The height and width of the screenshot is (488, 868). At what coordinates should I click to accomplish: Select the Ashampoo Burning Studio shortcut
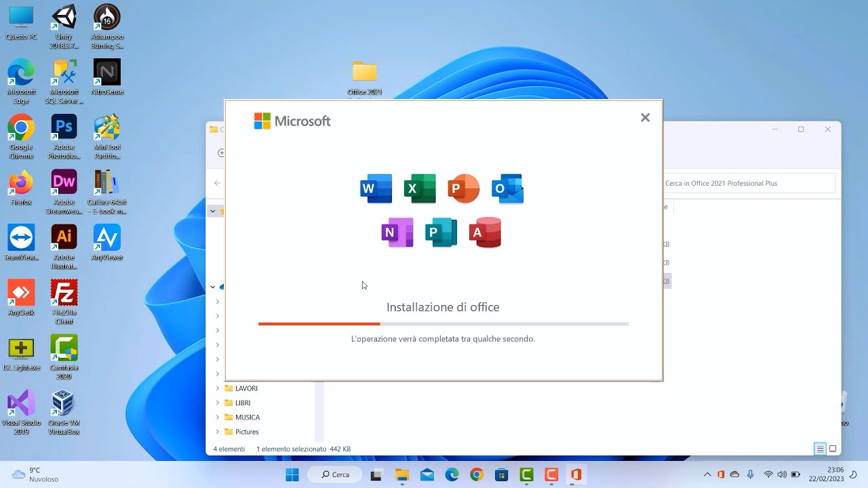coord(106,27)
